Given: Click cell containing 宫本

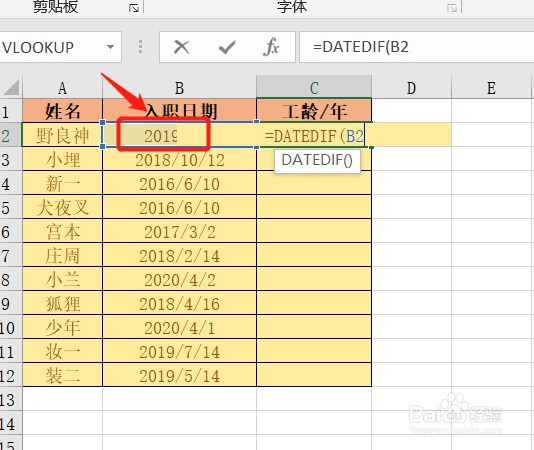Looking at the screenshot, I should click(x=62, y=232).
